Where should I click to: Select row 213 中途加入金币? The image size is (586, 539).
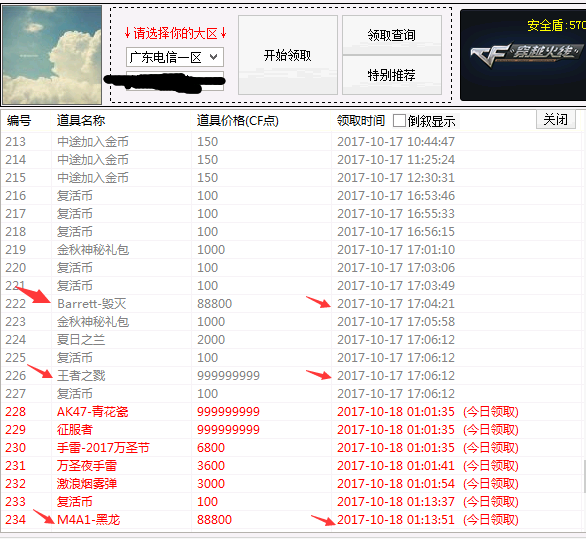click(291, 142)
